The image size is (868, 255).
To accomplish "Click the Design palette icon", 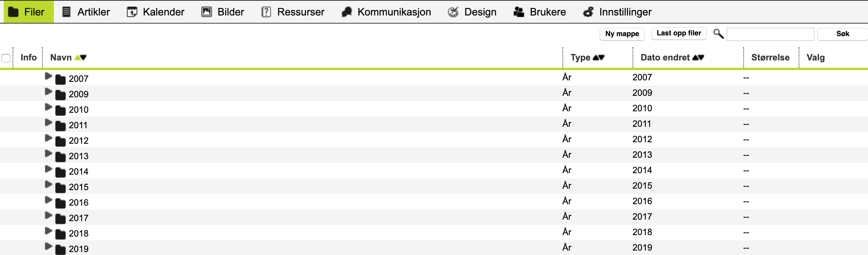I will (453, 12).
